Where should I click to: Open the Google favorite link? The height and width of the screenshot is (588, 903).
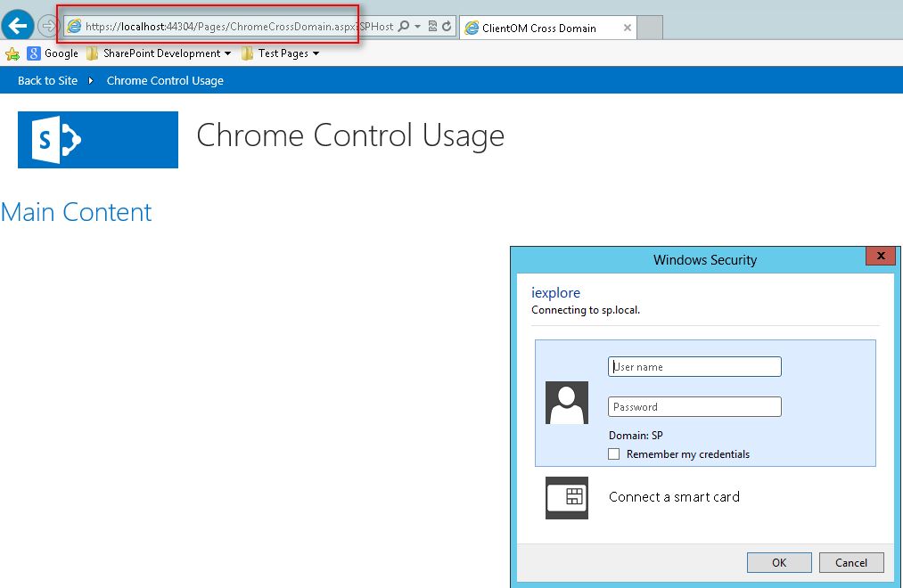53,53
